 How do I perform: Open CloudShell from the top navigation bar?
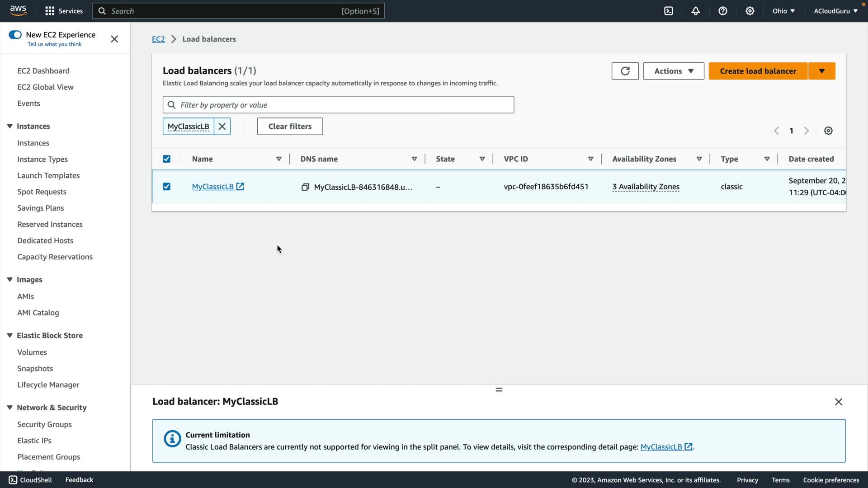click(x=669, y=11)
